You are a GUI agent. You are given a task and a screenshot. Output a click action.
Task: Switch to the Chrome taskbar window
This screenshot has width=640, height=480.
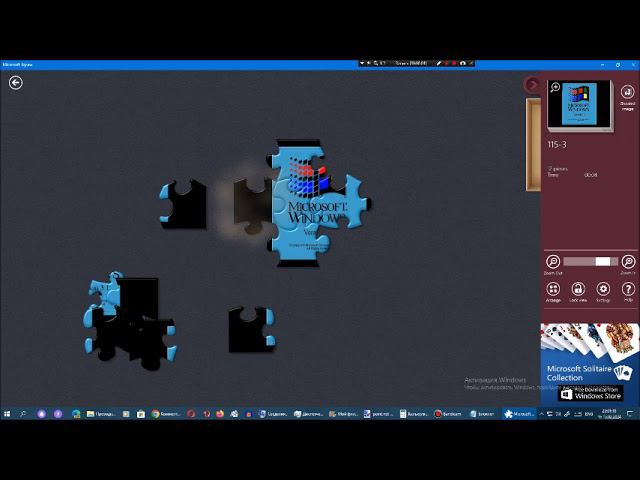(166, 414)
